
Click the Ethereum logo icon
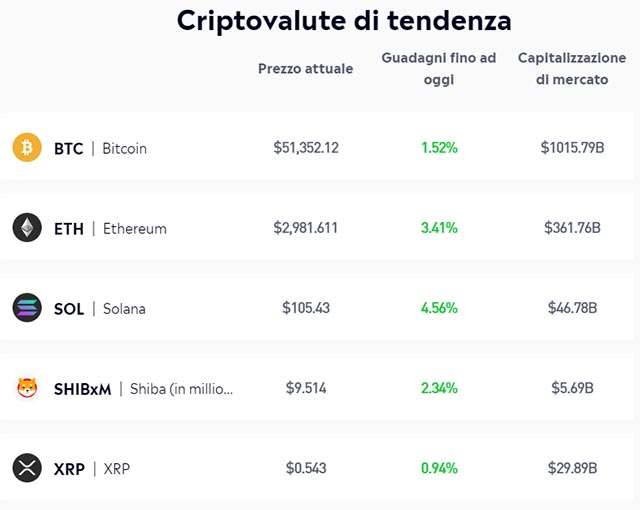pyautogui.click(x=27, y=228)
